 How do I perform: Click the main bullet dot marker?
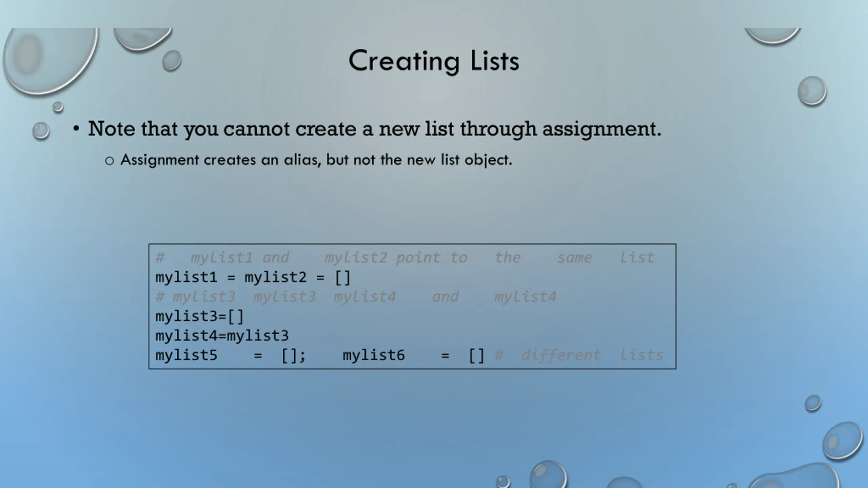[x=76, y=129]
